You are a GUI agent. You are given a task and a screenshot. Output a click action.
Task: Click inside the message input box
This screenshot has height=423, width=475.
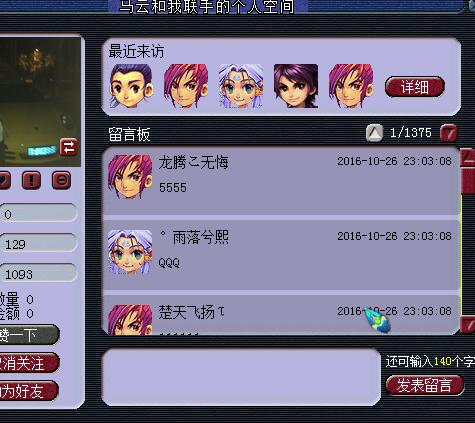241,377
